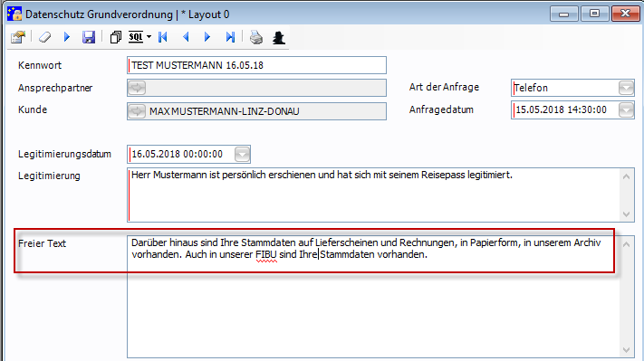This screenshot has height=361, width=644.
Task: Save record with floppy disk icon
Action: pos(89,37)
